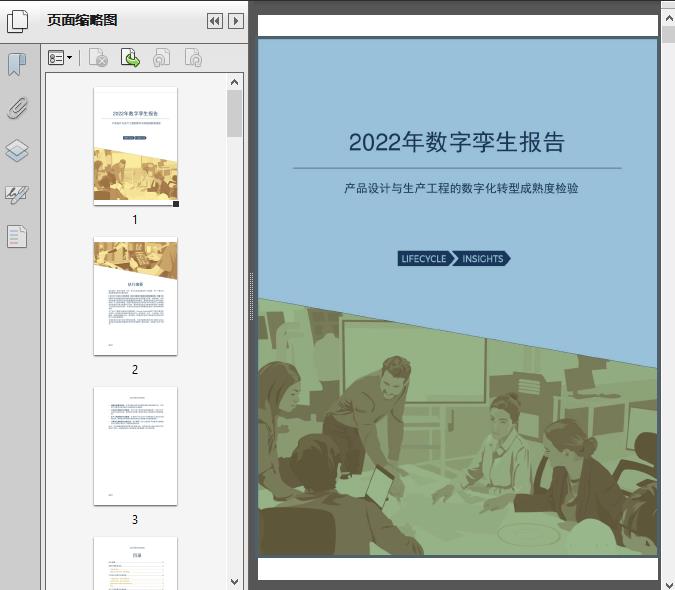
Task: Click the thumbnail panel scrollbar thumb
Action: point(235,114)
